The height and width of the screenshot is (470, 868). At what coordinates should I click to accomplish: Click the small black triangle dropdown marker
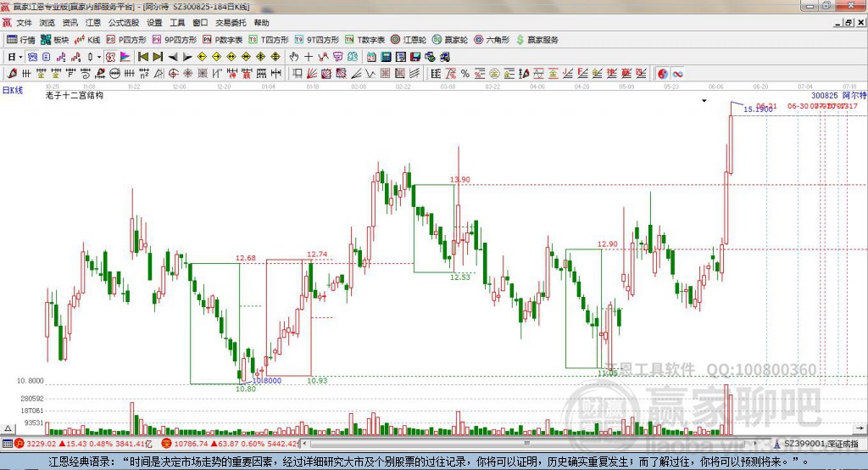[704, 101]
